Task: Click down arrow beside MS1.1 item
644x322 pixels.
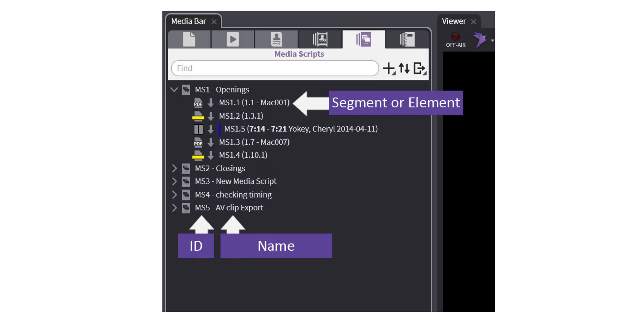Action: (x=211, y=103)
